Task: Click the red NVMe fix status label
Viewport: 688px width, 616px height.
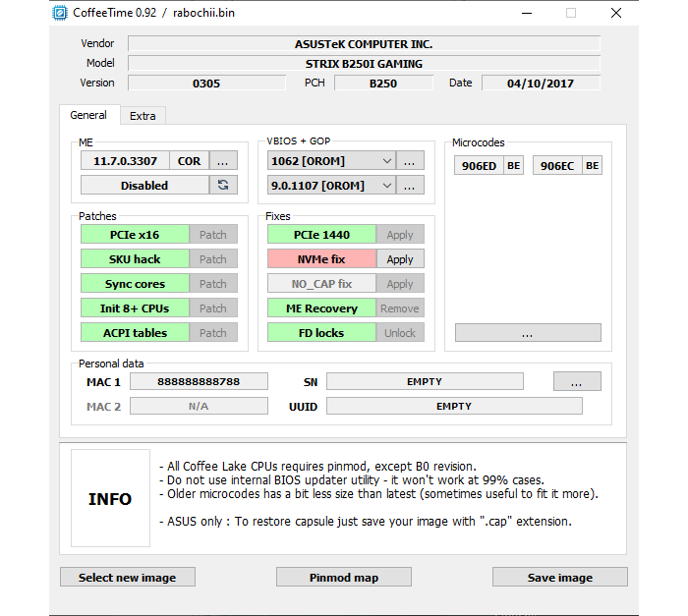Action: coord(321,258)
